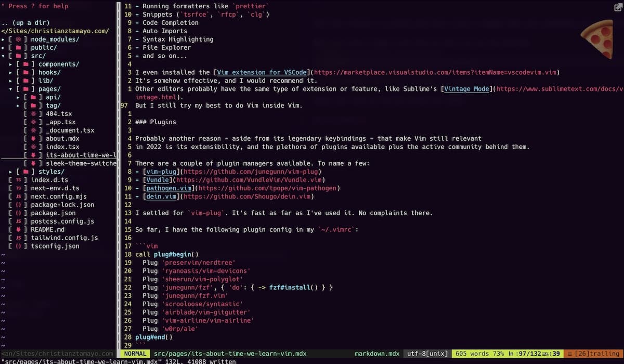Open the tailwind.config.js file name

pos(64,238)
